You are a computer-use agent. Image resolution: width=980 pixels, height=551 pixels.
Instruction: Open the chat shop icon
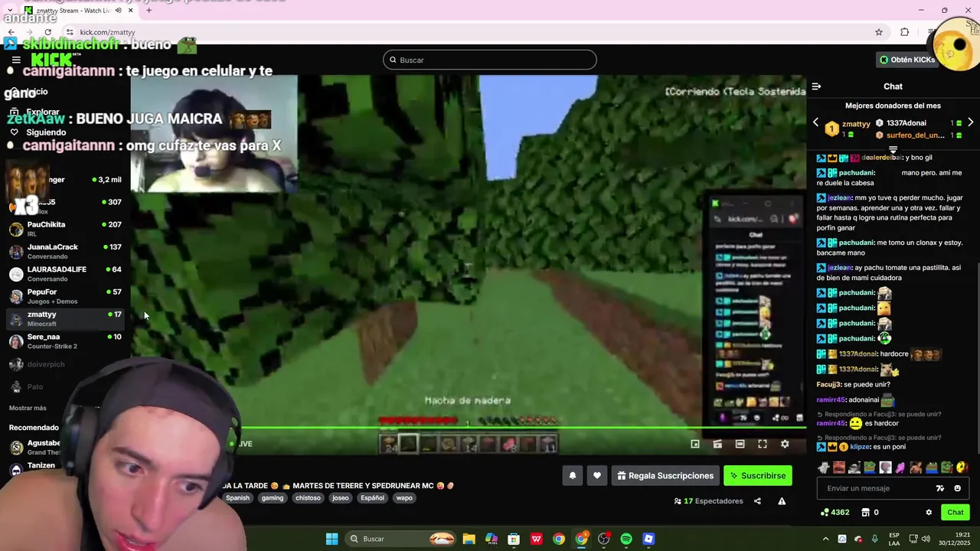pyautogui.click(x=866, y=513)
